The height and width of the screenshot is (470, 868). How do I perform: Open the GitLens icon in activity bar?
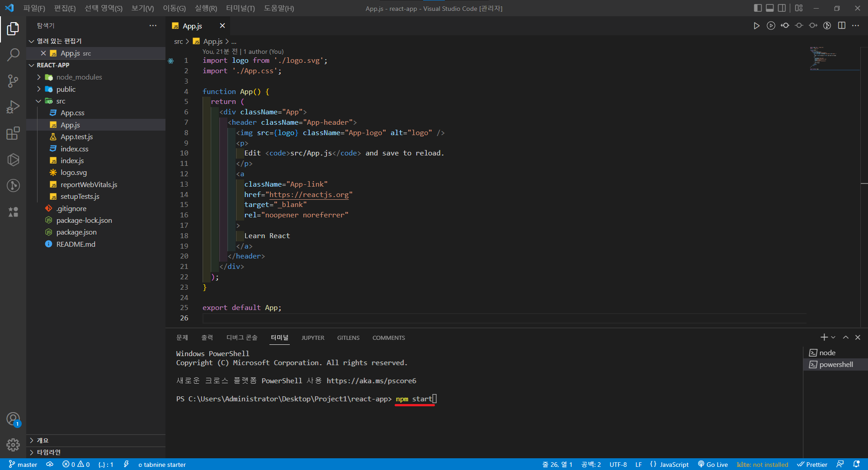pos(13,185)
